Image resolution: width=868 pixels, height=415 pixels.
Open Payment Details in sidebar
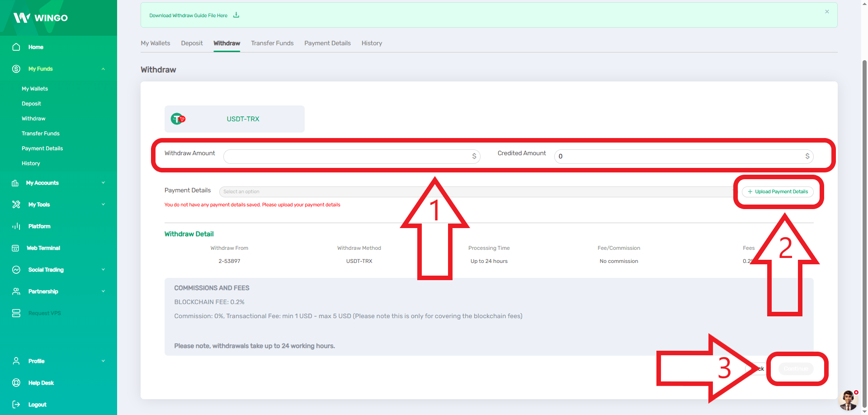[x=42, y=148]
